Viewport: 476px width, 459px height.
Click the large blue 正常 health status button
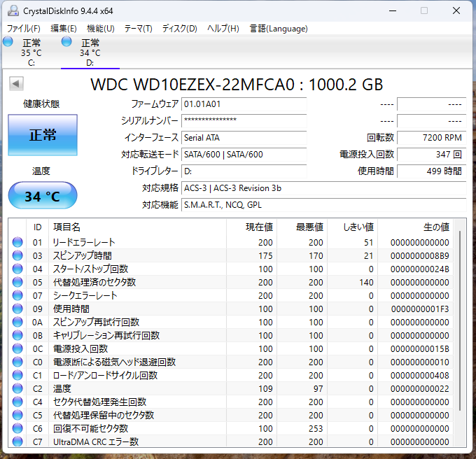tap(43, 135)
